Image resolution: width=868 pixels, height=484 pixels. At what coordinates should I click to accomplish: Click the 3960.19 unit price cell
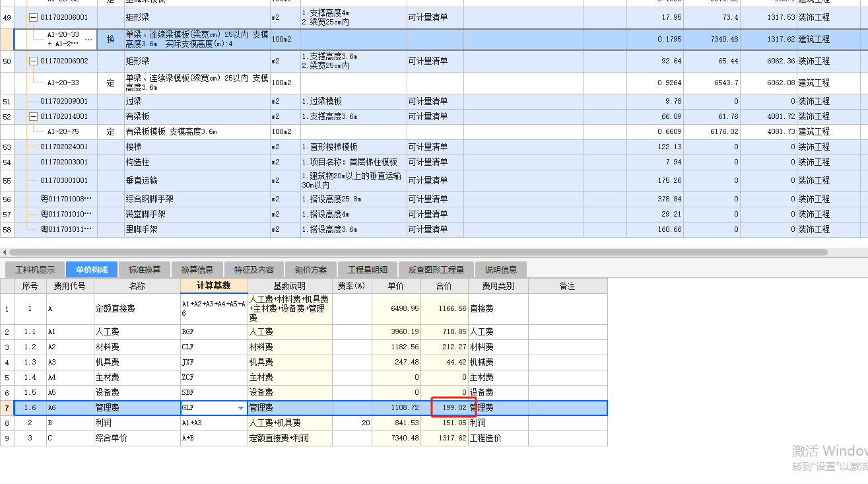[x=396, y=332]
